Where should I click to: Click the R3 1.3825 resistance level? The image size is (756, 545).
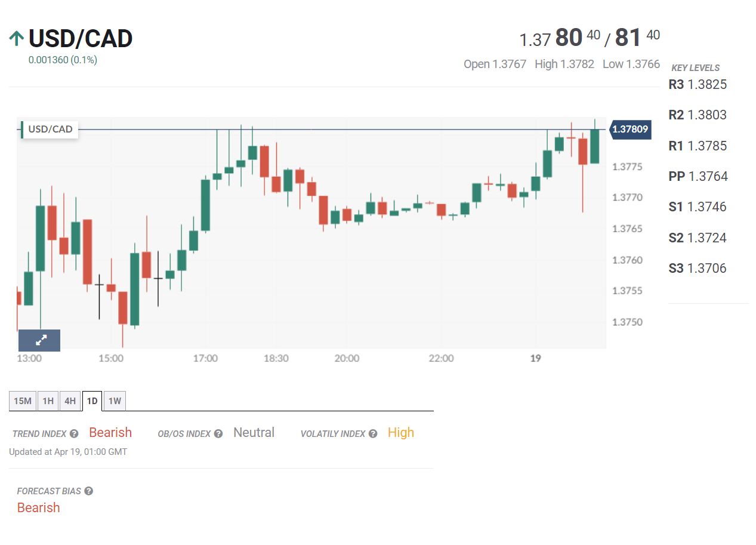[698, 85]
